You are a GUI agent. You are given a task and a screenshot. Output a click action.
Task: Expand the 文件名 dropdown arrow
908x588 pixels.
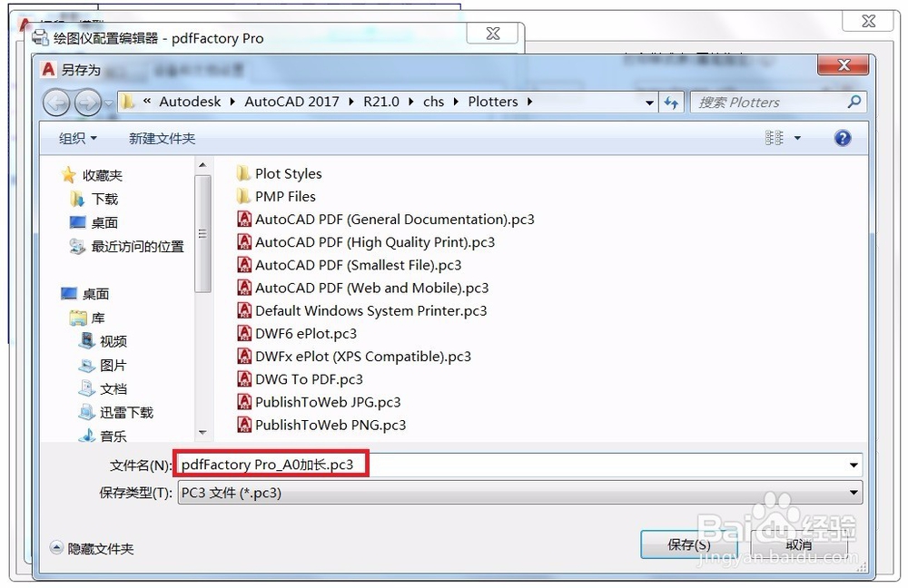(854, 465)
